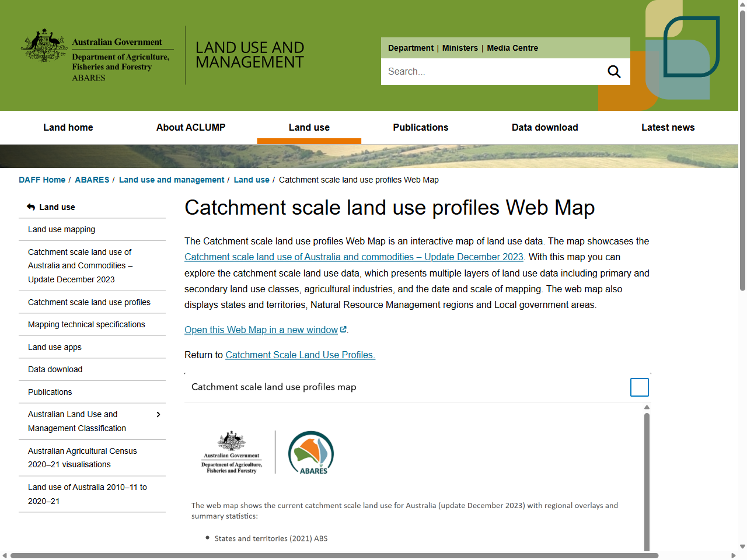Click the page scrollbar down arrow
The width and height of the screenshot is (747, 560).
pyautogui.click(x=742, y=547)
